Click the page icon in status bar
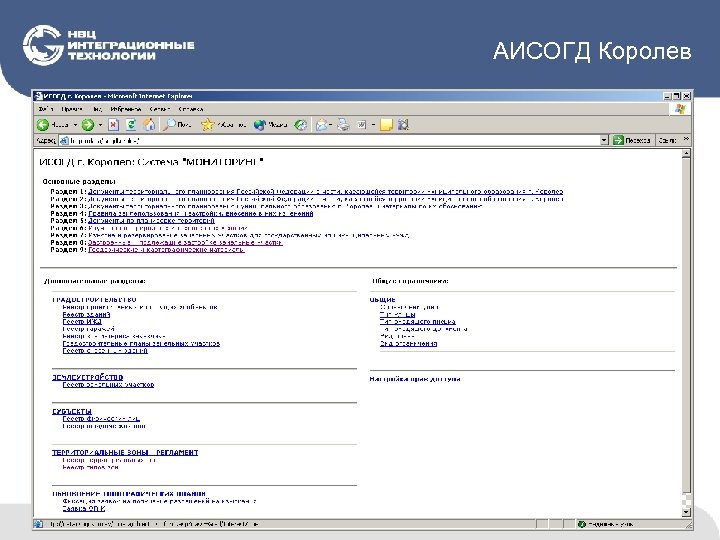 click(x=39, y=524)
